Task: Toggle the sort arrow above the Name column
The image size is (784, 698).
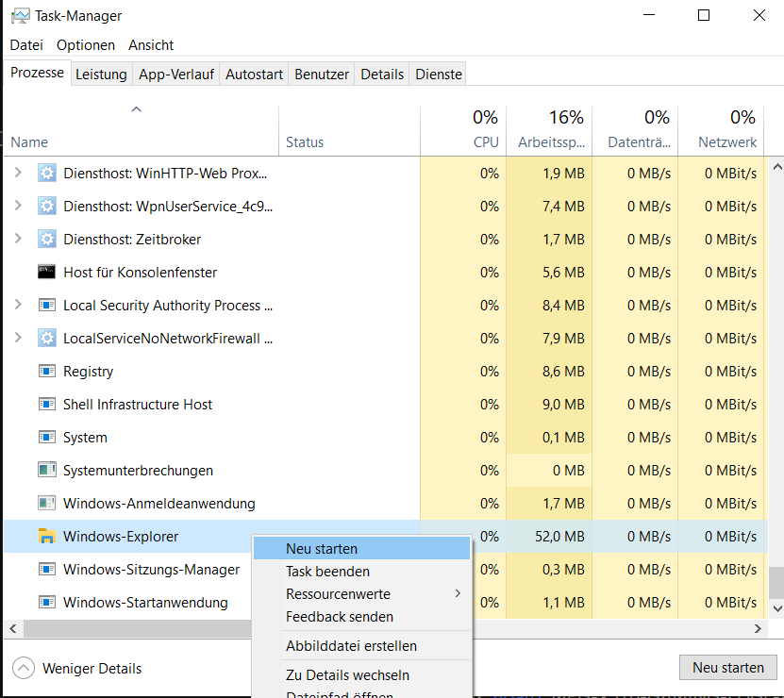Action: [x=136, y=109]
